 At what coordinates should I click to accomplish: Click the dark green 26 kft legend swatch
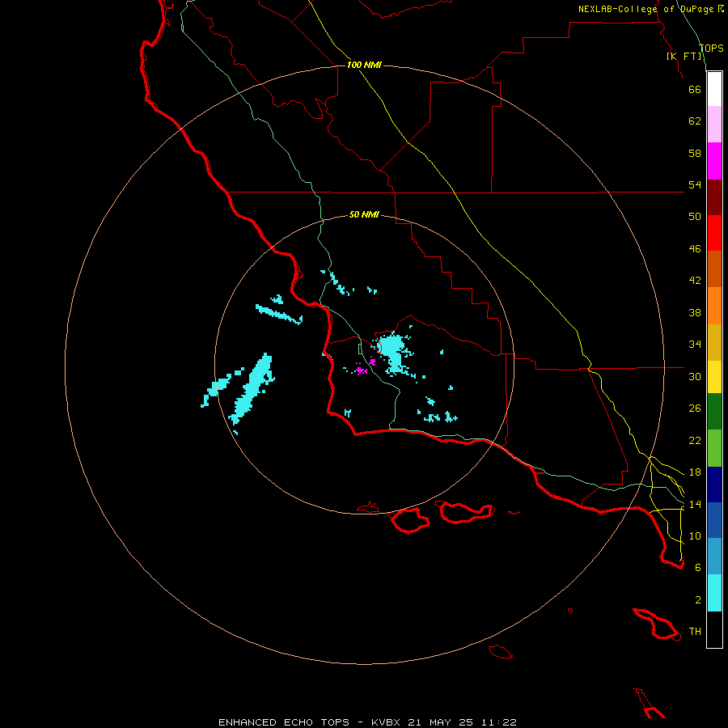[714, 412]
